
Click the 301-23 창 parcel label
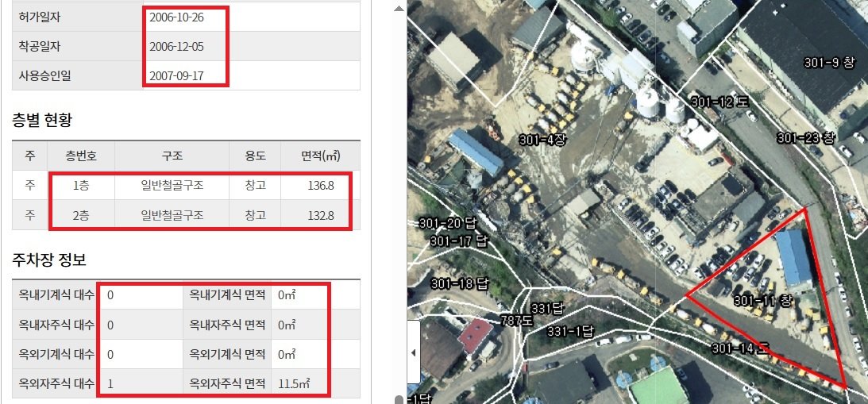[x=805, y=138]
